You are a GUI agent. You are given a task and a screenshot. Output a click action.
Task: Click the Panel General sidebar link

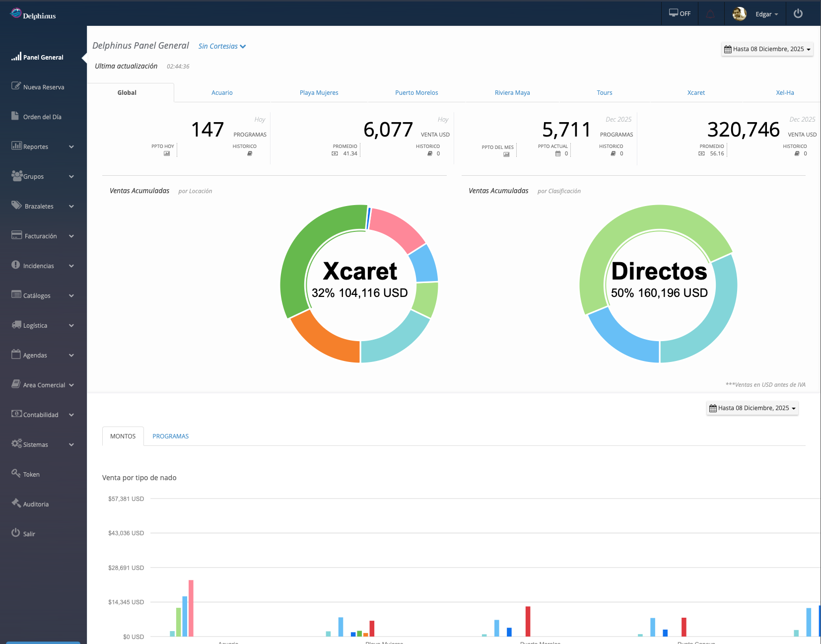click(43, 57)
